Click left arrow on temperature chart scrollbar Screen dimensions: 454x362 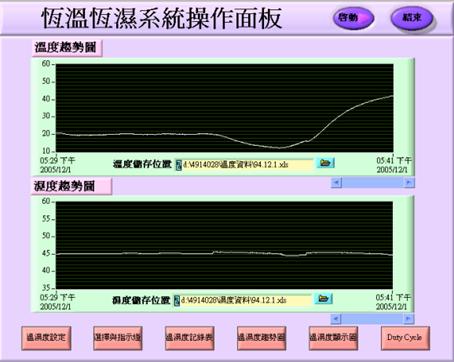336,182
